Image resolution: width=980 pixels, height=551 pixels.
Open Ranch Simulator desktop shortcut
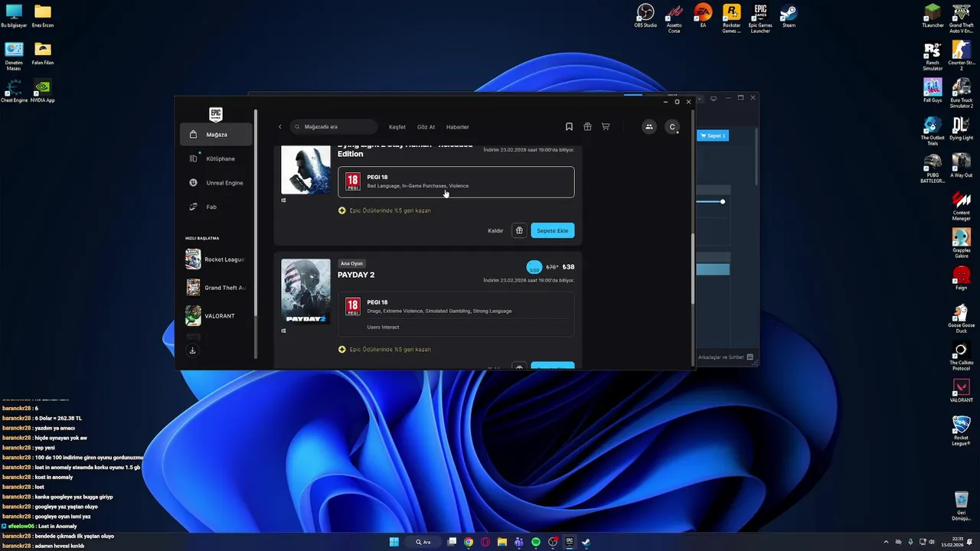(933, 56)
